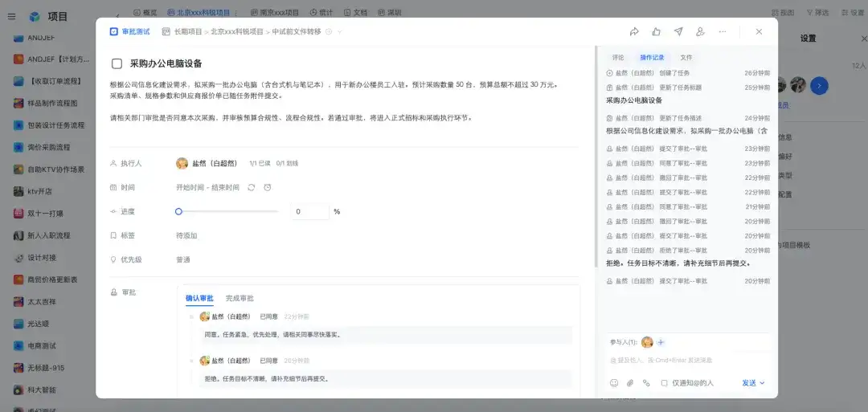Select 自助KTV协作场景 project in sidebar
The width and height of the screenshot is (868, 412).
pos(56,169)
